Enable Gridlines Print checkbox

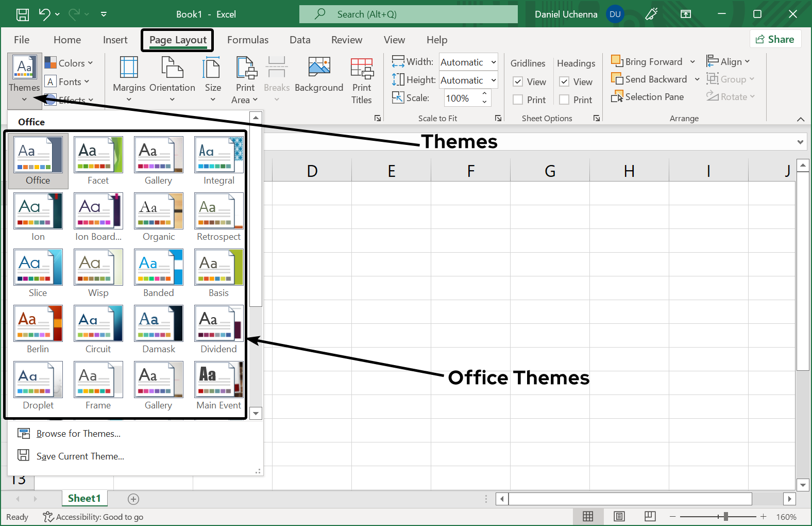click(x=518, y=100)
